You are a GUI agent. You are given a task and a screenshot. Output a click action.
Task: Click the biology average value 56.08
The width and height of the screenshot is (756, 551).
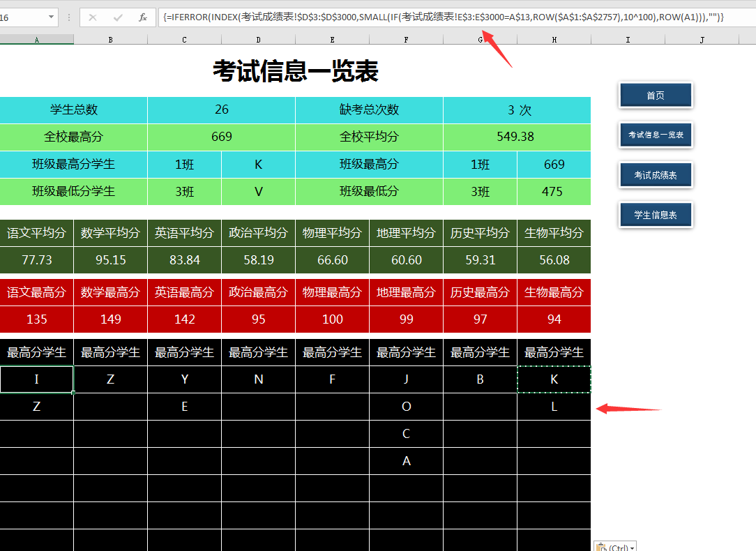554,260
